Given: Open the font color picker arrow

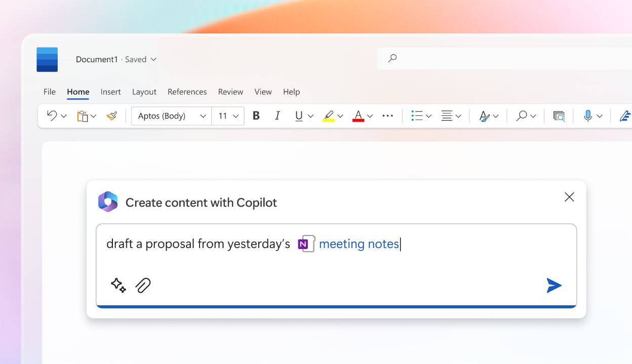Looking at the screenshot, I should [370, 116].
